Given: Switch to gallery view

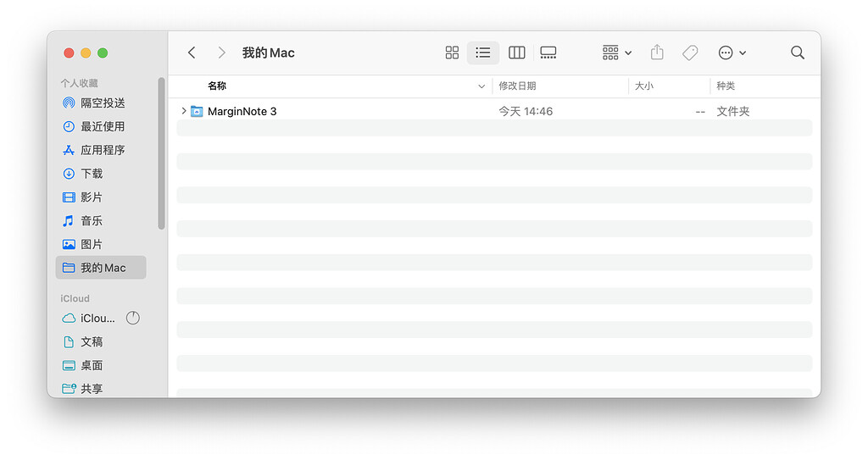Looking at the screenshot, I should (548, 53).
